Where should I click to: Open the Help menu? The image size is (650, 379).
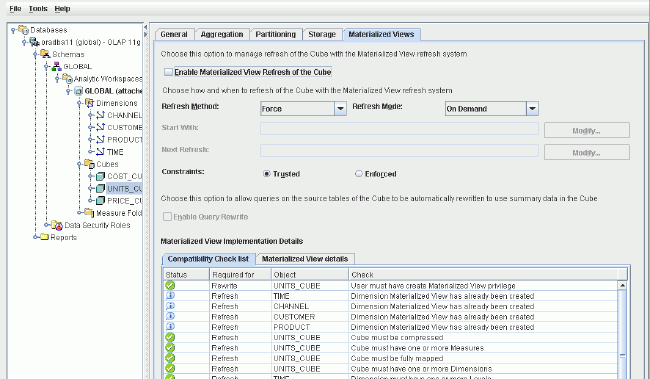62,9
